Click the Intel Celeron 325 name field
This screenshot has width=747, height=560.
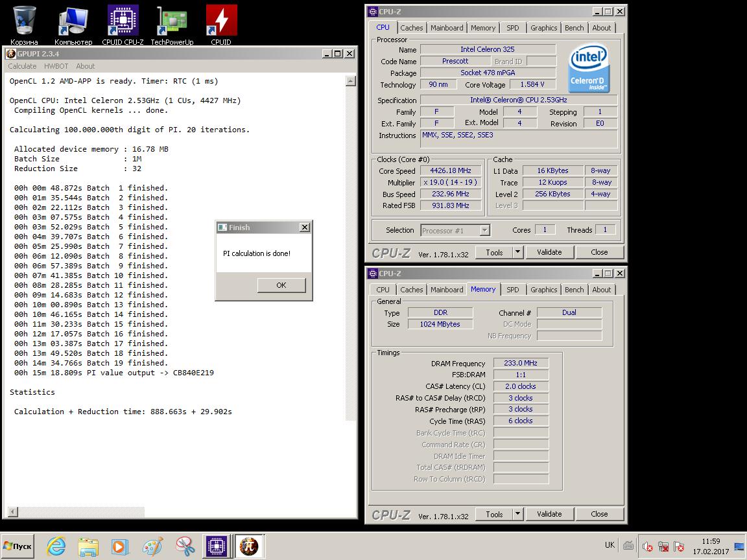pyautogui.click(x=488, y=49)
